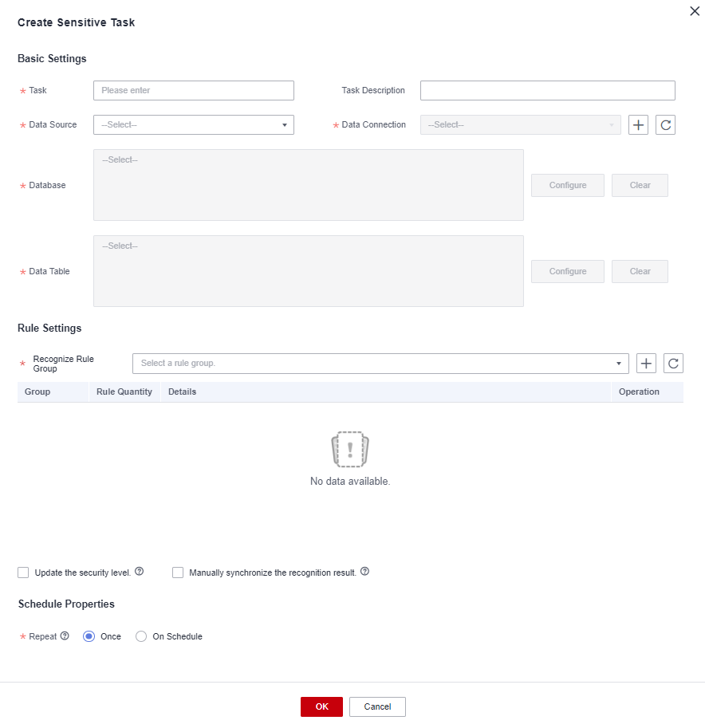
Task: Show help for Update the security level
Action: [x=140, y=572]
